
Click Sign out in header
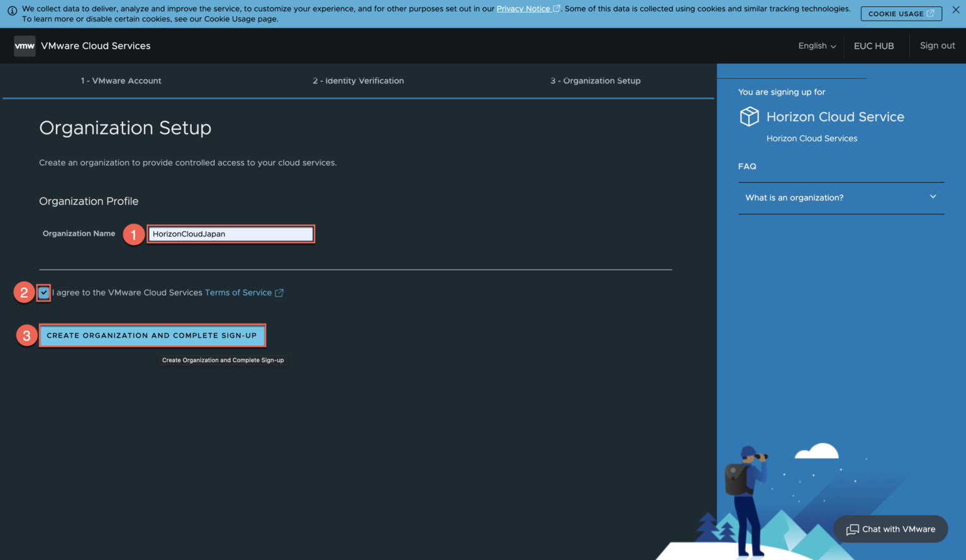[x=937, y=45]
